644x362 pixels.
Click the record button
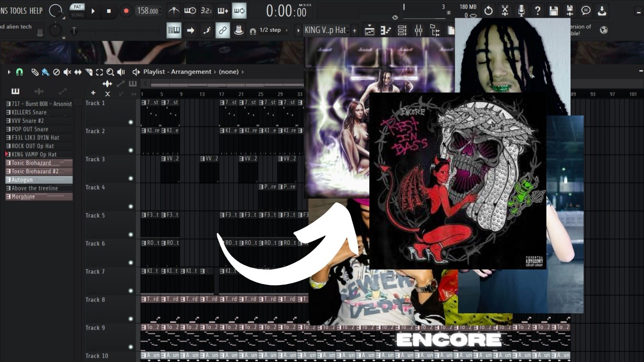click(126, 11)
